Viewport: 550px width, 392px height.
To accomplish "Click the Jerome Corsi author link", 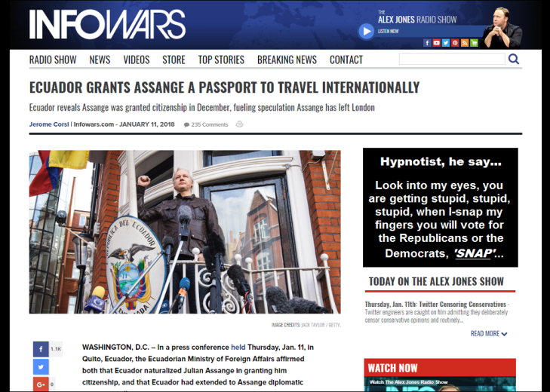I will pos(49,124).
